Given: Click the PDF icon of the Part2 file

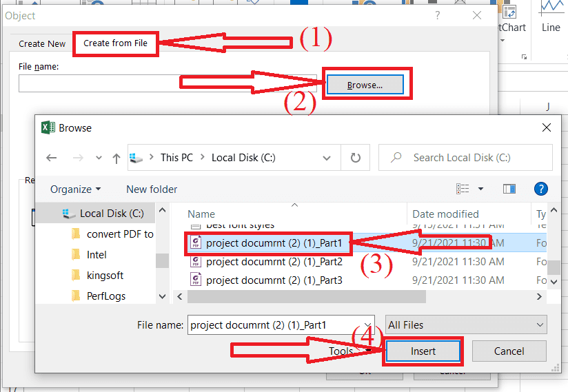Looking at the screenshot, I should 196,261.
